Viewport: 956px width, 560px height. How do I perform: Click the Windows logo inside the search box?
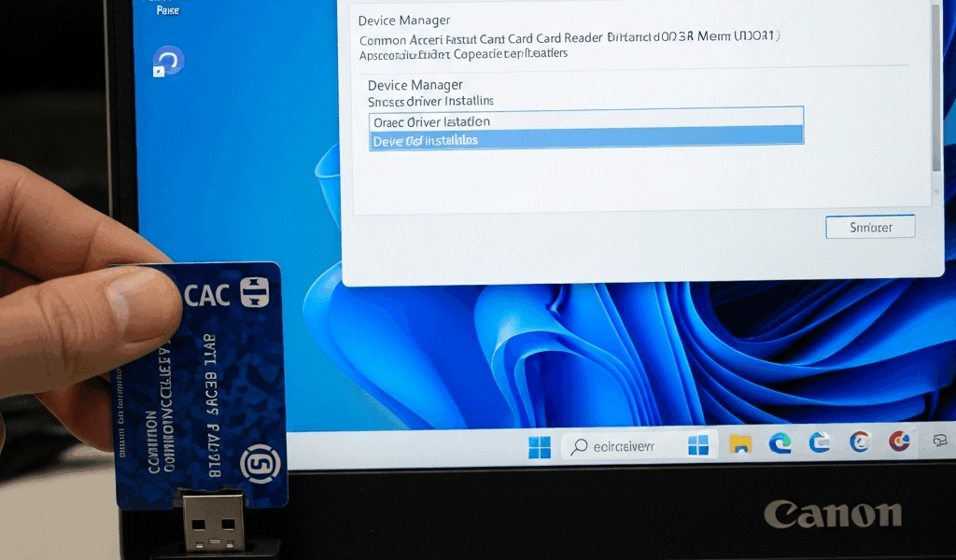tap(698, 445)
